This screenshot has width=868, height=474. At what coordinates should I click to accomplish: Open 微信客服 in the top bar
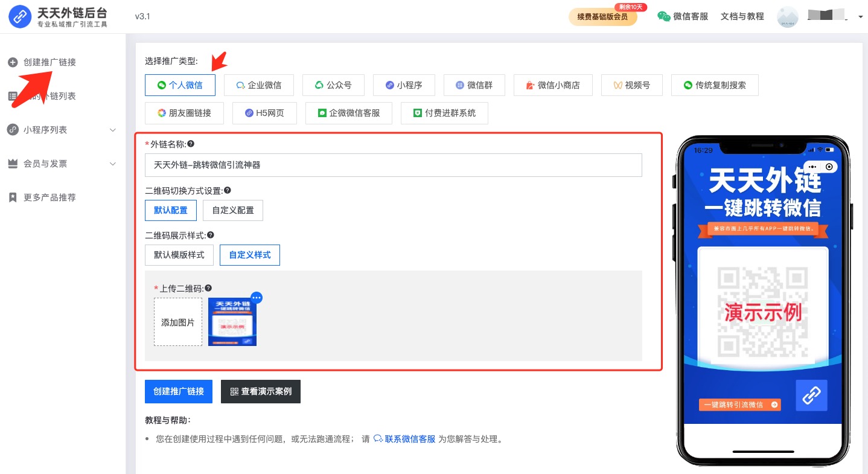coord(689,16)
